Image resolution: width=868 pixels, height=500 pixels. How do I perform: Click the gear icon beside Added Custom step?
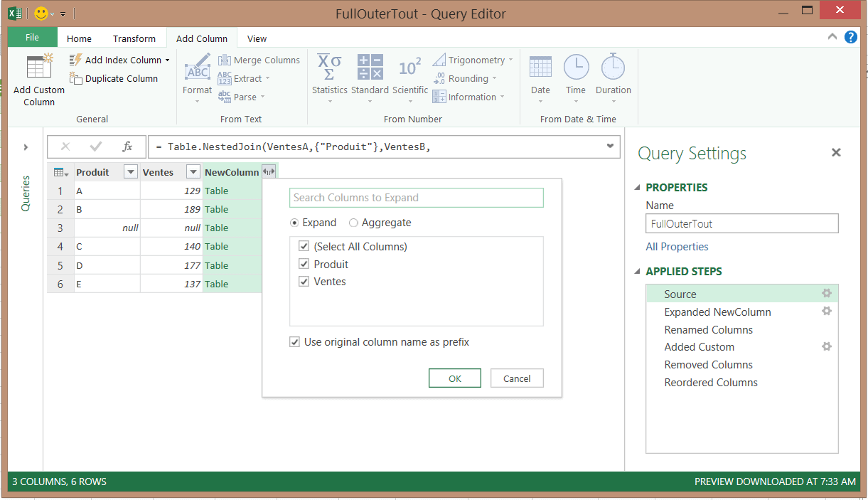(x=826, y=347)
